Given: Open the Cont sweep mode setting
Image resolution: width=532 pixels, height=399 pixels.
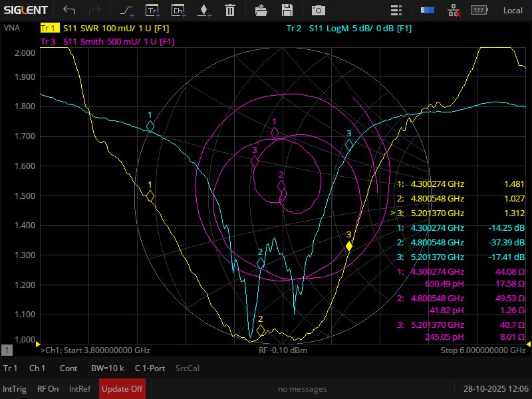Looking at the screenshot, I should [x=68, y=368].
